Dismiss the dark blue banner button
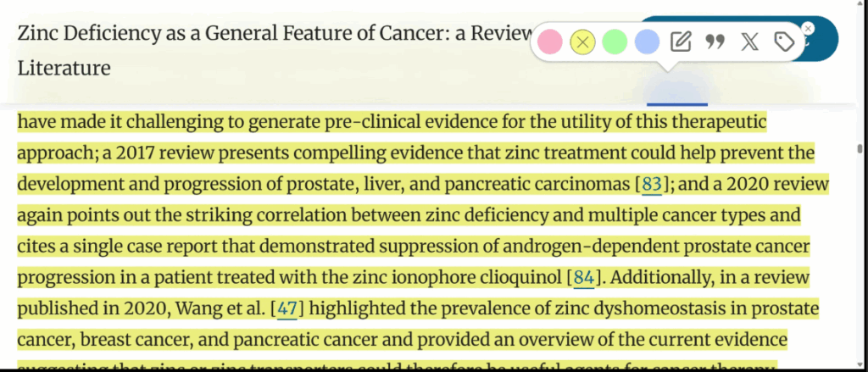Viewport: 868px width, 372px height. (808, 28)
